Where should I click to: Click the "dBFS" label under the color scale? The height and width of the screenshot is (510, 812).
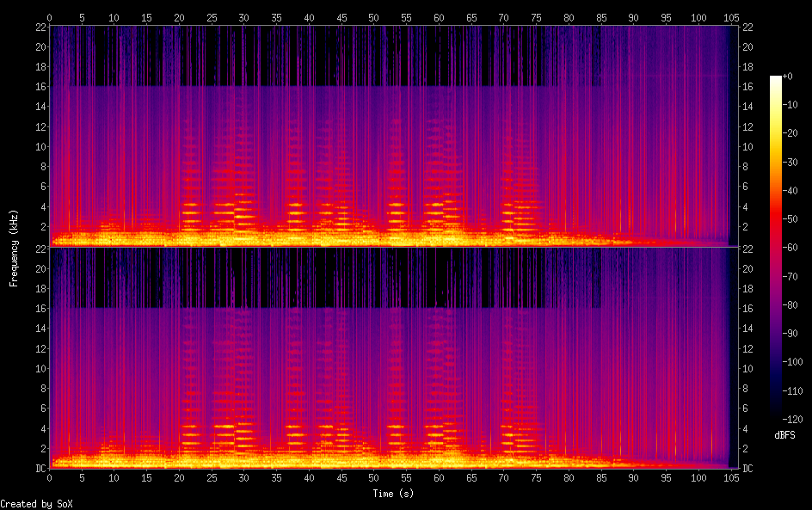click(784, 435)
